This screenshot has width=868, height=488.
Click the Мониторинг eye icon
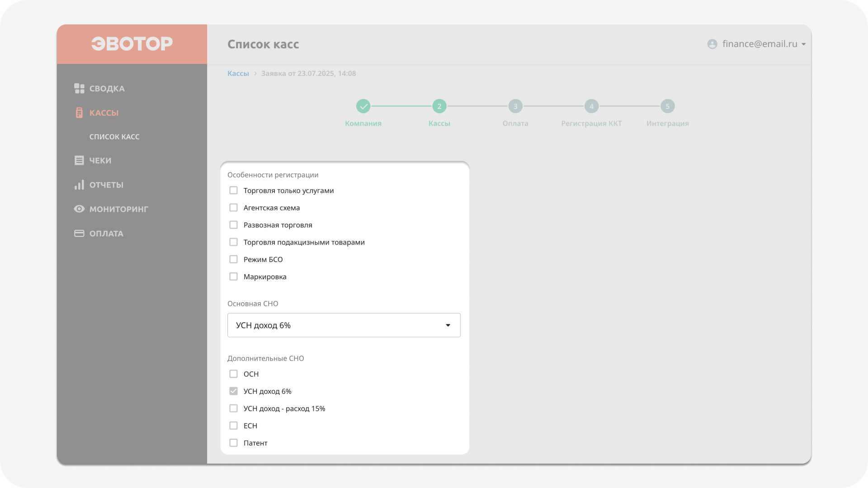click(x=79, y=209)
